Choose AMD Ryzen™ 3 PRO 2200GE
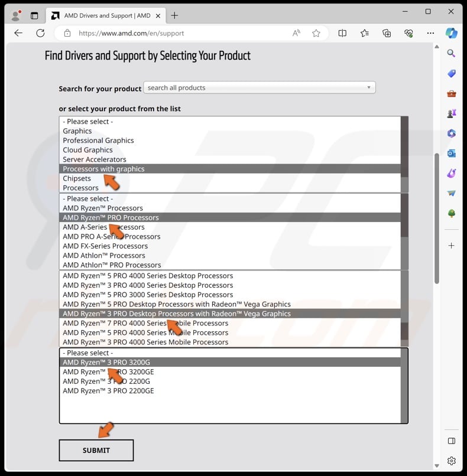This screenshot has width=467, height=476. point(230,391)
